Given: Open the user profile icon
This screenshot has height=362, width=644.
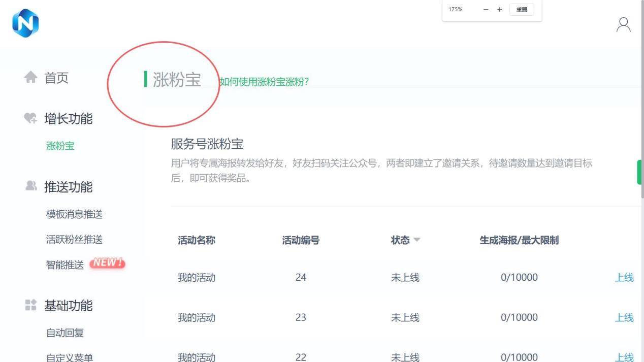Looking at the screenshot, I should (623, 25).
